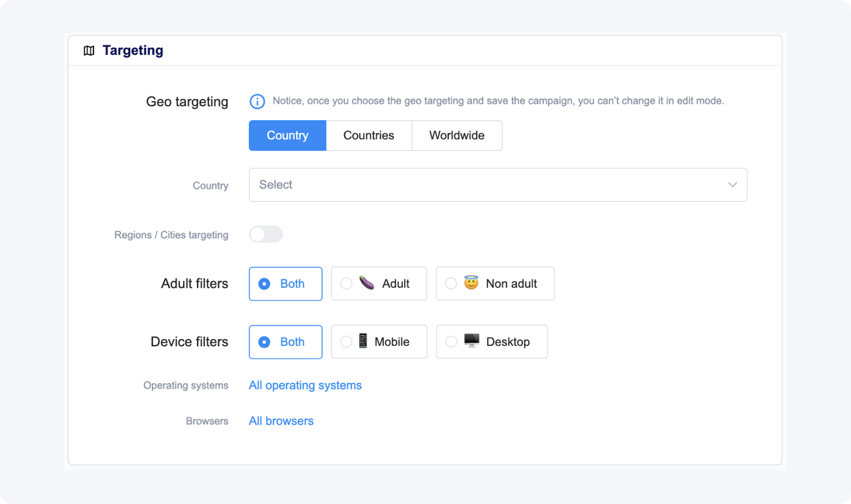Choose the Non adult radio button

point(451,284)
